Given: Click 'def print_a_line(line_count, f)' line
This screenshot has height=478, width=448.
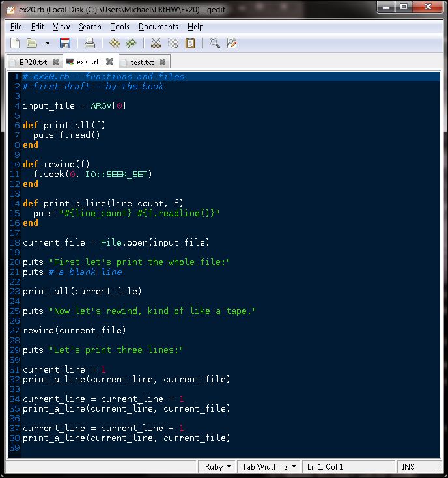Looking at the screenshot, I should tap(103, 203).
